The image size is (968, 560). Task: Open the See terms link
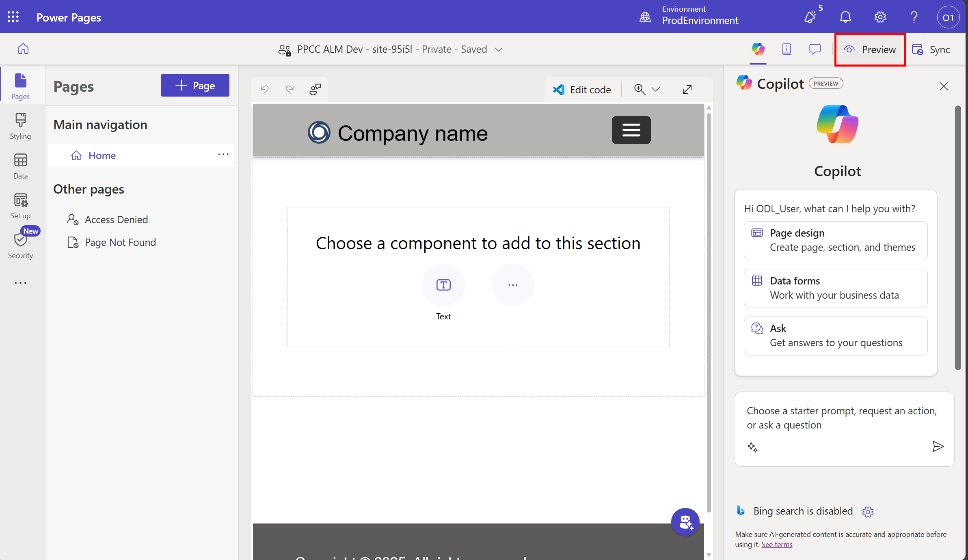click(776, 544)
